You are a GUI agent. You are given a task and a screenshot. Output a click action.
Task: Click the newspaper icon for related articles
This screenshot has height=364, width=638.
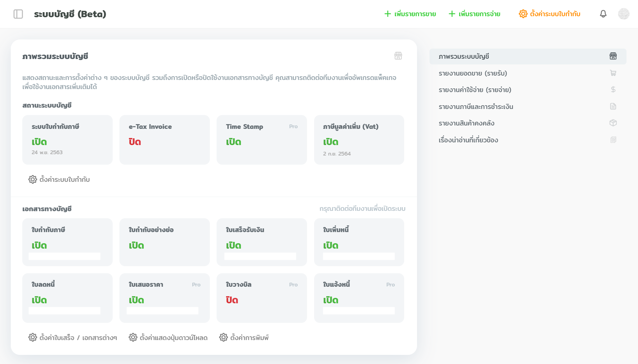[613, 140]
